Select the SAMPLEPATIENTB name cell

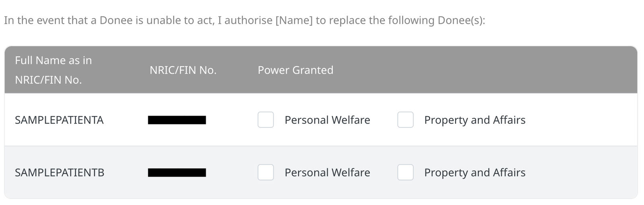(x=60, y=172)
